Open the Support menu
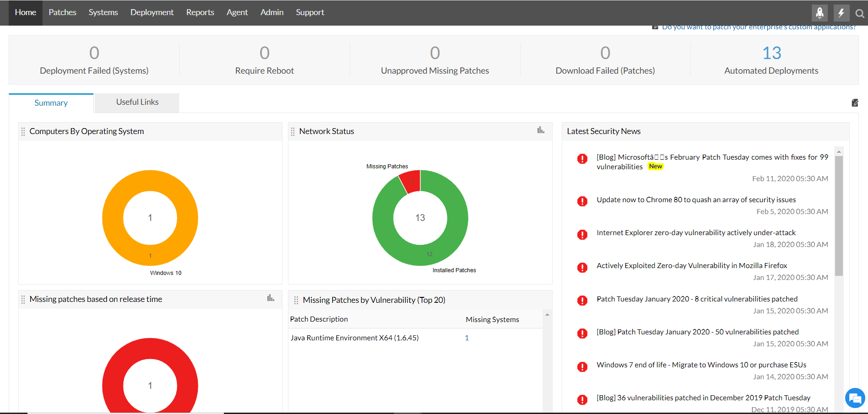 pyautogui.click(x=310, y=12)
